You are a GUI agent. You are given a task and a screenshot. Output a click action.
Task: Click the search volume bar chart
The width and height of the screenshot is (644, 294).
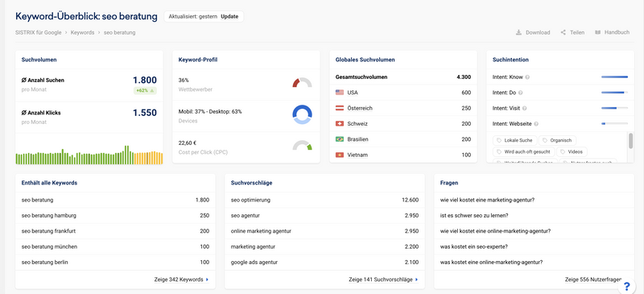pos(89,155)
